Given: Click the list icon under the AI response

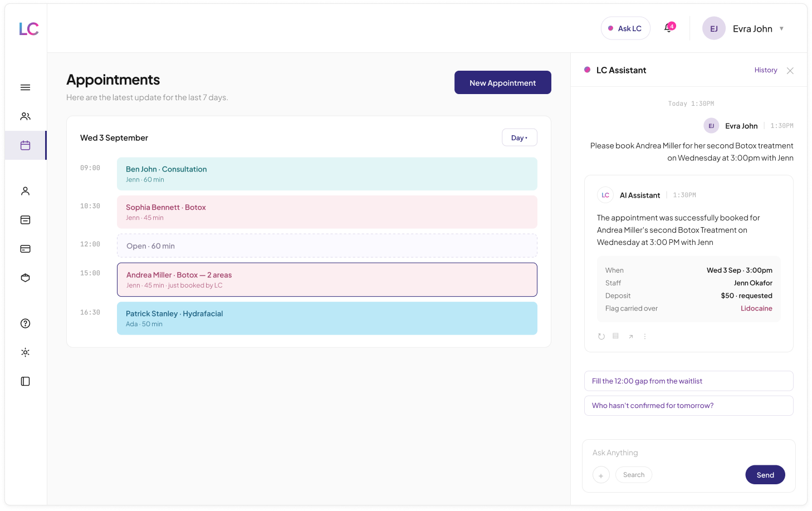Looking at the screenshot, I should coord(615,336).
